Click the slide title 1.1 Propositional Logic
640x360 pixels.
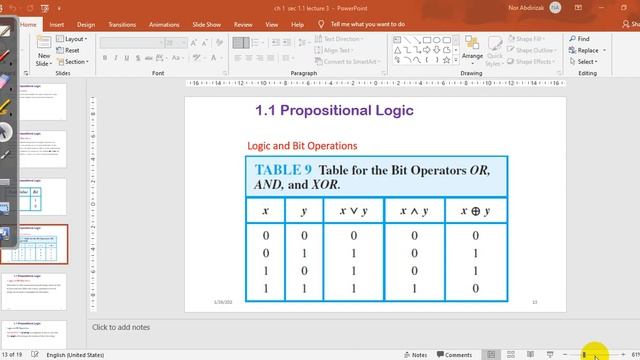[x=334, y=111]
